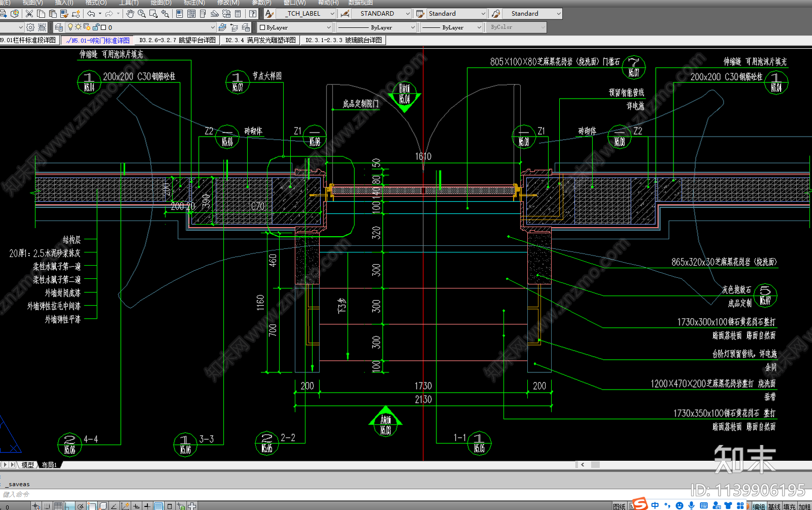Switch to D3.2.6-3.2.7 眺望平台详图 tab
The width and height of the screenshot is (812, 510).
[178, 40]
